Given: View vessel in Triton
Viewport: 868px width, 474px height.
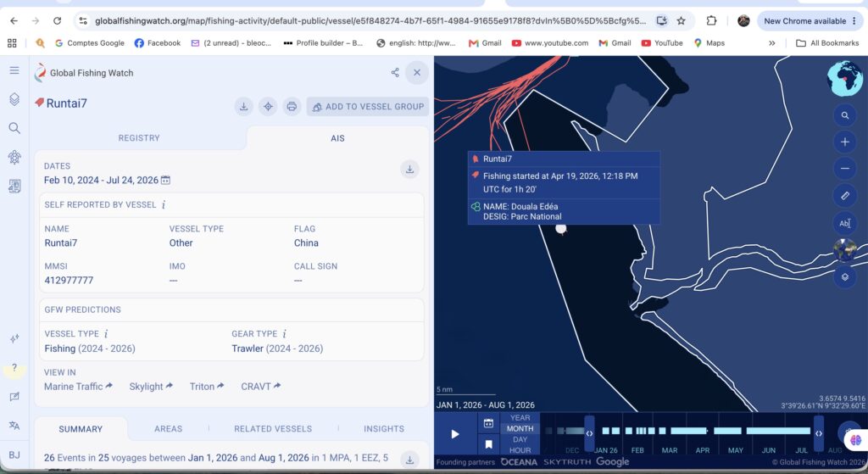Looking at the screenshot, I should (x=207, y=387).
